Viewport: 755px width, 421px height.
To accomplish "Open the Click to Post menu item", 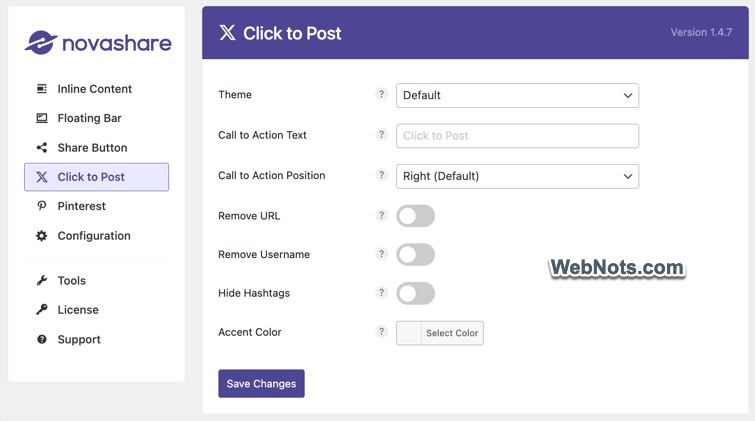I will (x=96, y=177).
